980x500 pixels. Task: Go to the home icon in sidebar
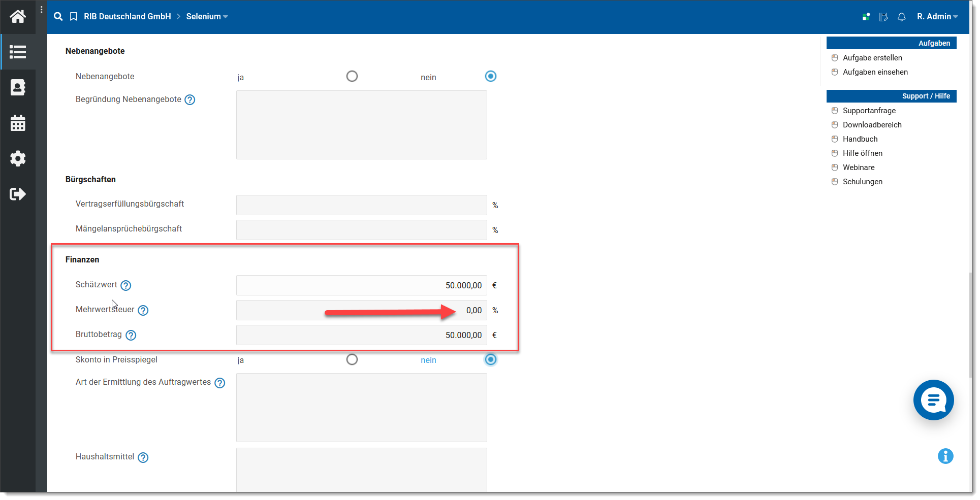[x=18, y=17]
